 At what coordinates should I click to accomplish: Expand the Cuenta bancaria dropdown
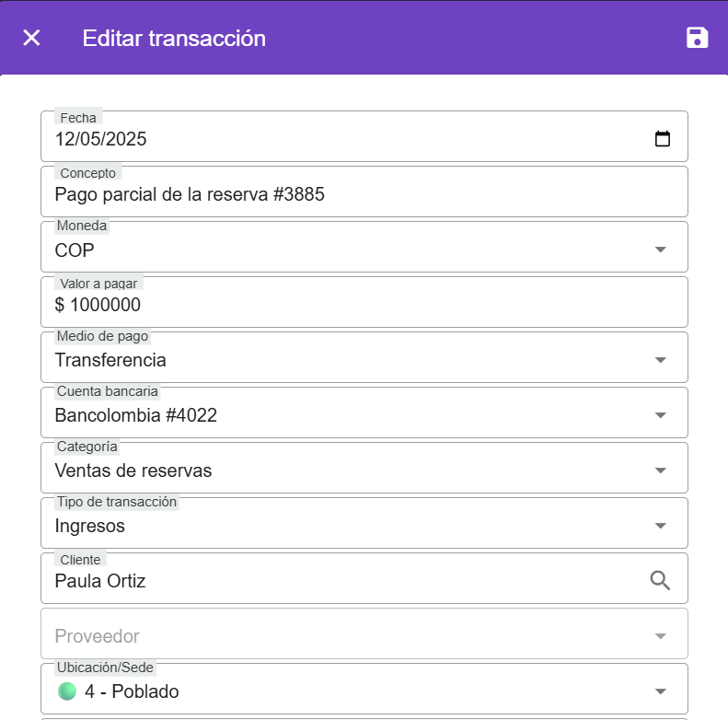[x=660, y=415]
